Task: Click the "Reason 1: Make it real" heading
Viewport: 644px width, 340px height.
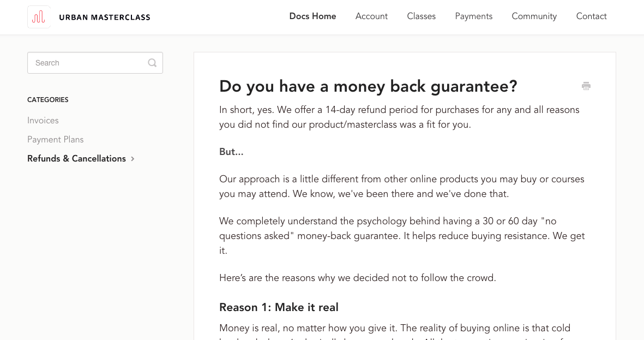Action: click(x=279, y=308)
